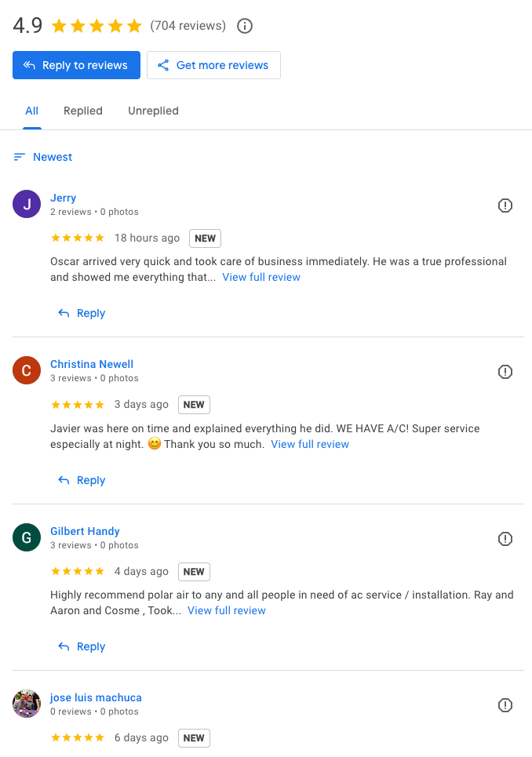Open Christina Newell's reviewer profile link
The image size is (532, 757).
[92, 364]
